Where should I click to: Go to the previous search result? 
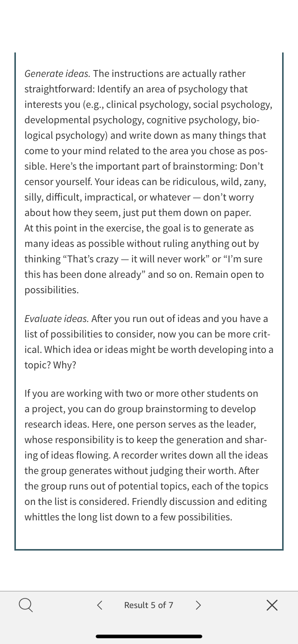(x=100, y=605)
